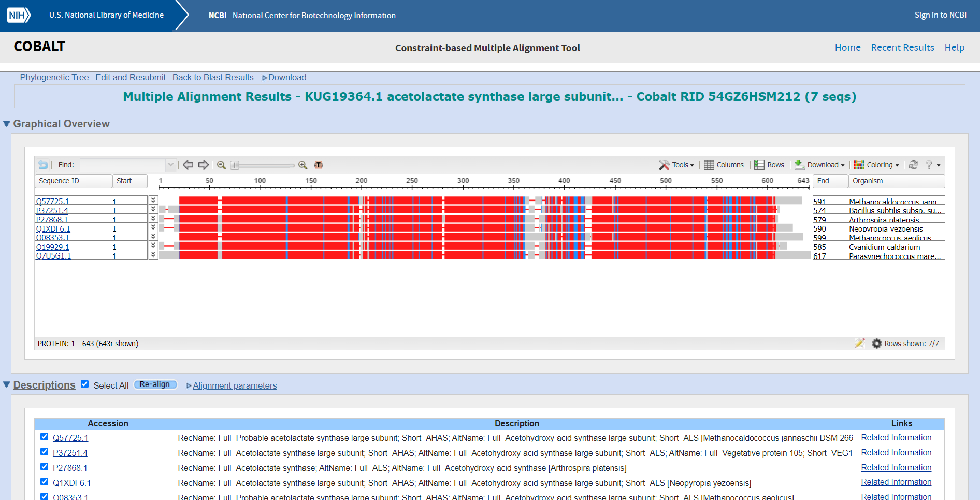Viewport: 980px width, 500px height.
Task: Open Q57725.1 sequence link in alignment viewer
Action: tap(52, 201)
